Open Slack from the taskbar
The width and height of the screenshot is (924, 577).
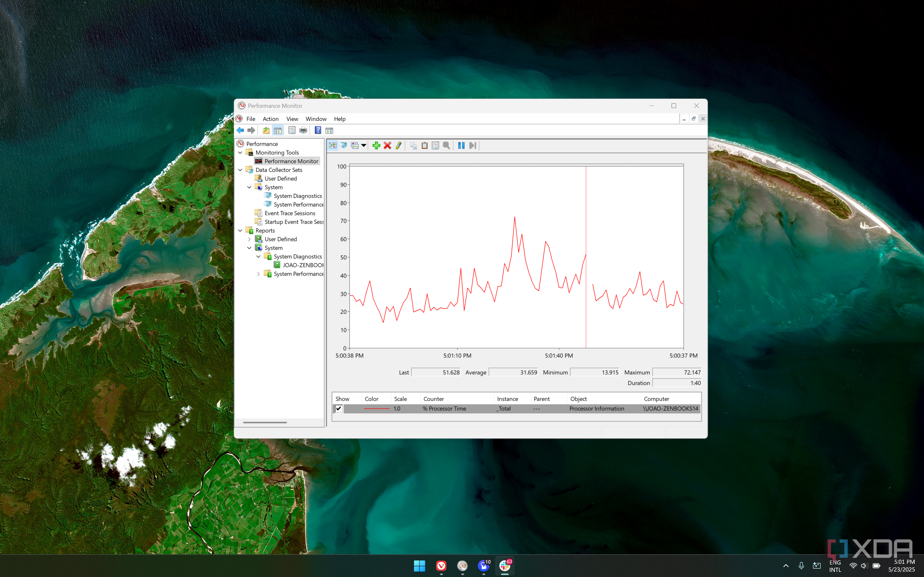[x=505, y=565]
